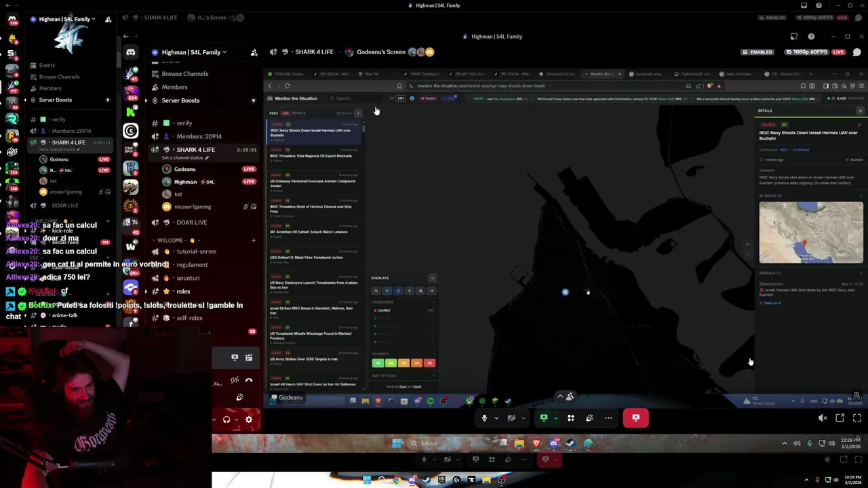The height and width of the screenshot is (488, 868).
Task: Click Windows Start button on middle taskbar
Action: [397, 443]
